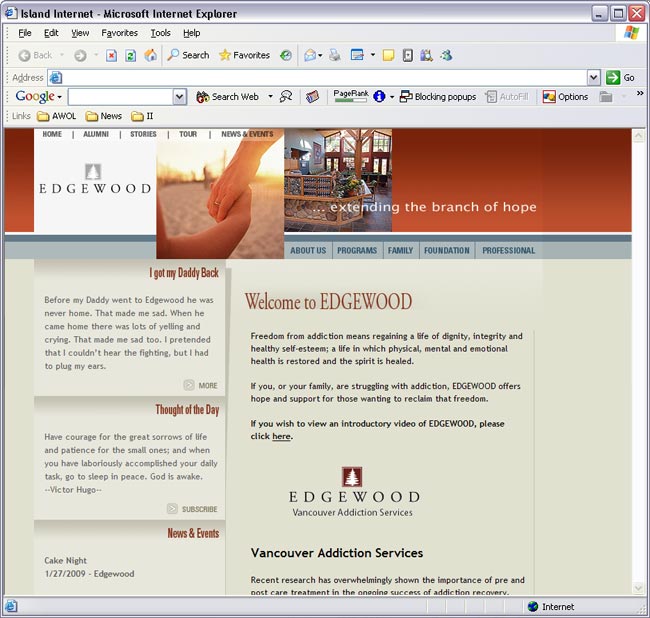Open the File menu

coord(24,33)
